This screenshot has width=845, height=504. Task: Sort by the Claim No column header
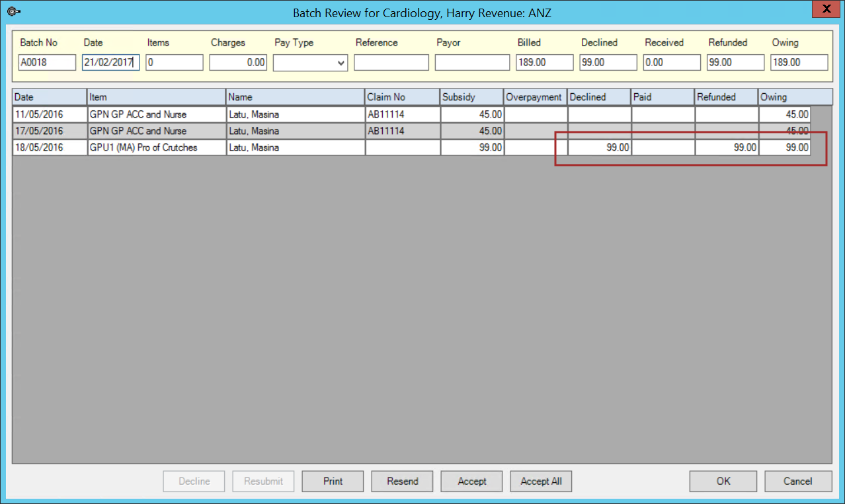point(403,97)
